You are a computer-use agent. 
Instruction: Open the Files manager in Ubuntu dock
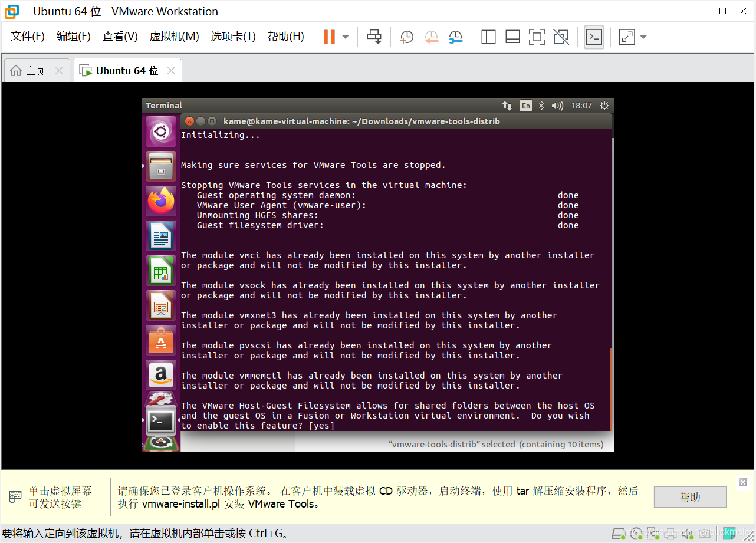[x=161, y=166]
